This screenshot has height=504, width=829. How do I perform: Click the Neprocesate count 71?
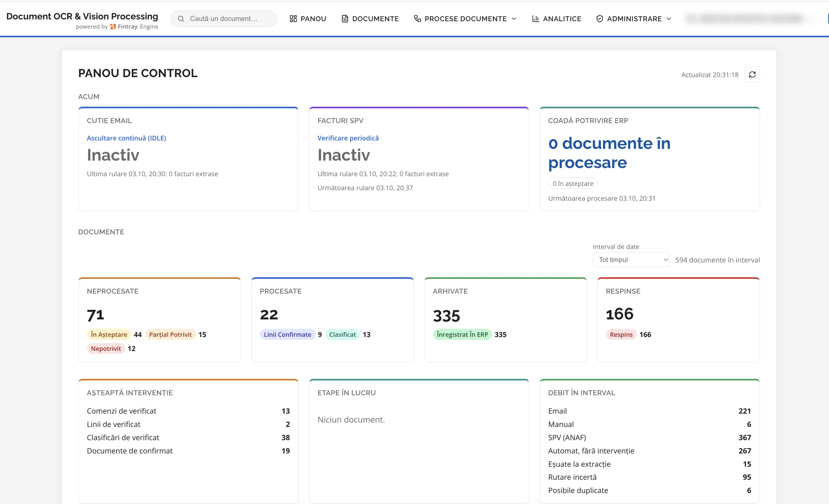pyautogui.click(x=96, y=315)
